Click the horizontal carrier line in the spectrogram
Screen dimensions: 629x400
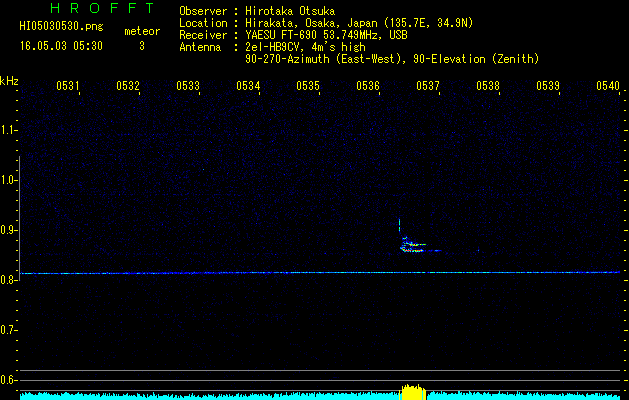[x=320, y=273]
